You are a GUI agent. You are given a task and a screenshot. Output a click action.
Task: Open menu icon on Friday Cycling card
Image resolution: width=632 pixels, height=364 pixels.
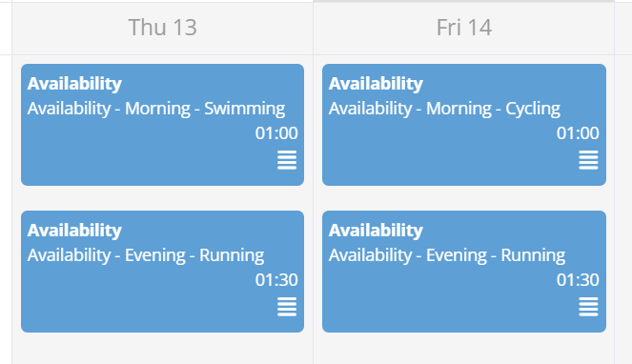click(x=588, y=160)
